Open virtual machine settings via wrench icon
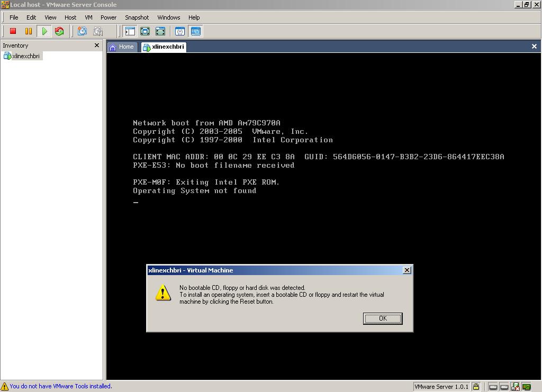 180,31
